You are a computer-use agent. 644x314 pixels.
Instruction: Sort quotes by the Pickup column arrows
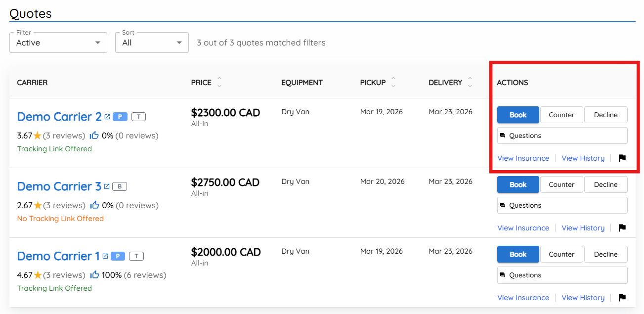[x=393, y=83]
